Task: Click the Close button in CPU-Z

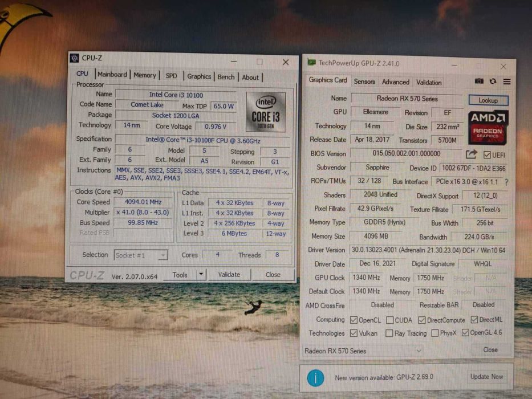Action: pos(273,275)
